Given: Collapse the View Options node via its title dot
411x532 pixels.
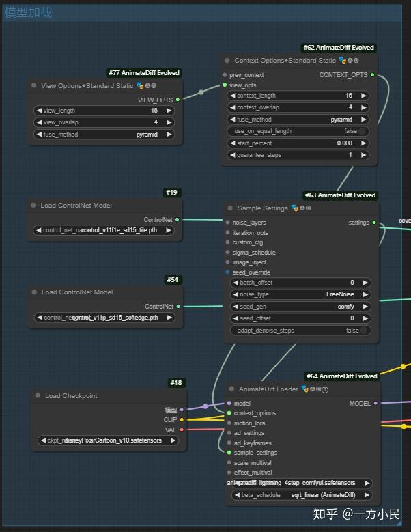Looking at the screenshot, I should (33, 86).
